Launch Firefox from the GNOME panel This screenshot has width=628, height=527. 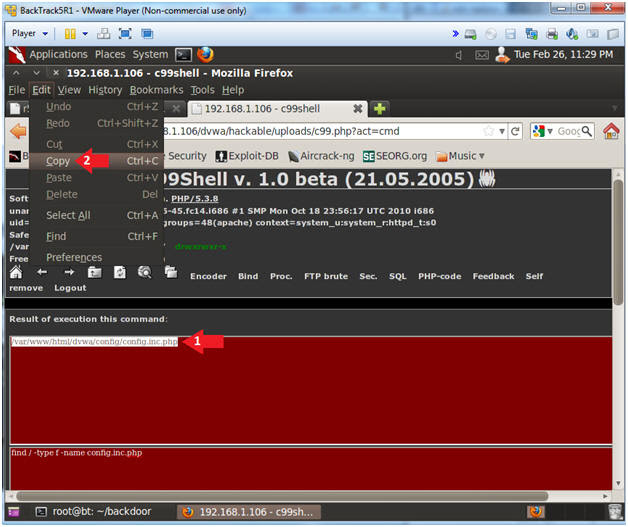click(x=205, y=55)
